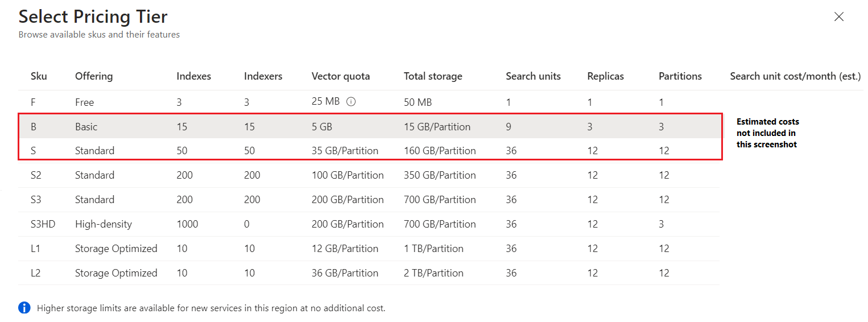868x322 pixels.
Task: Click the Indexers column header
Action: tap(263, 76)
